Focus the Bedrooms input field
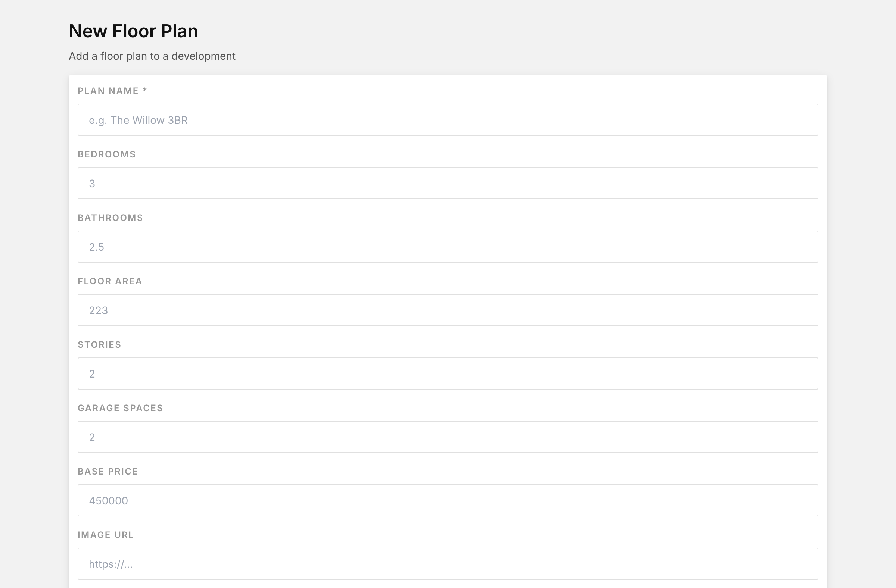Image resolution: width=896 pixels, height=588 pixels. click(448, 183)
